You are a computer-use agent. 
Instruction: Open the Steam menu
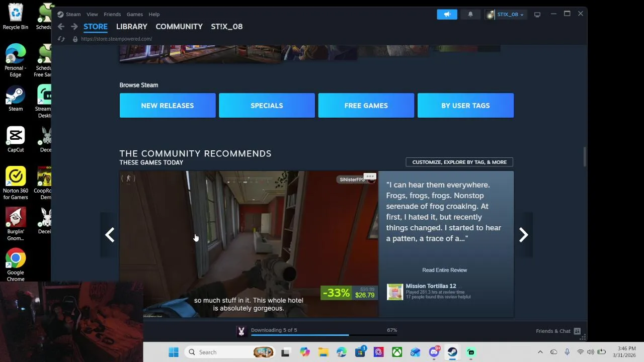tap(73, 14)
